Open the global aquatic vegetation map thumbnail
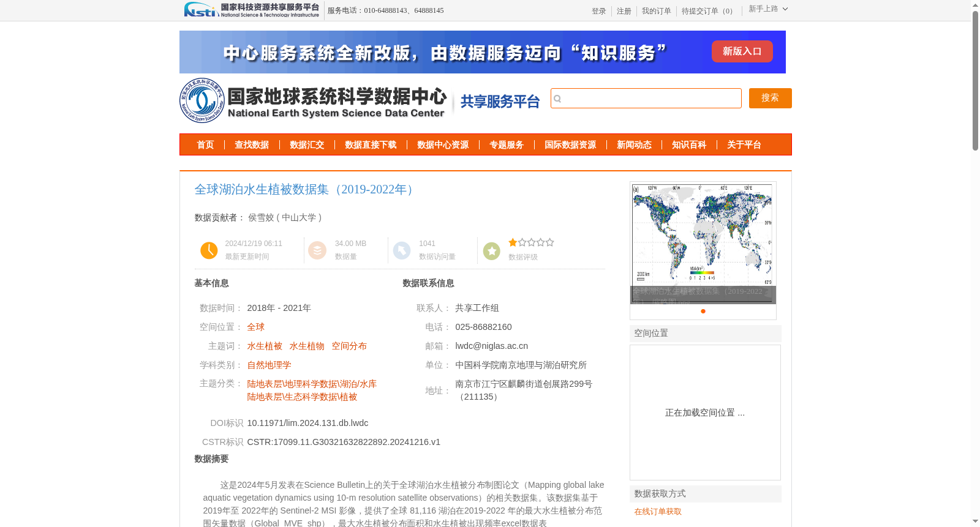 click(703, 243)
